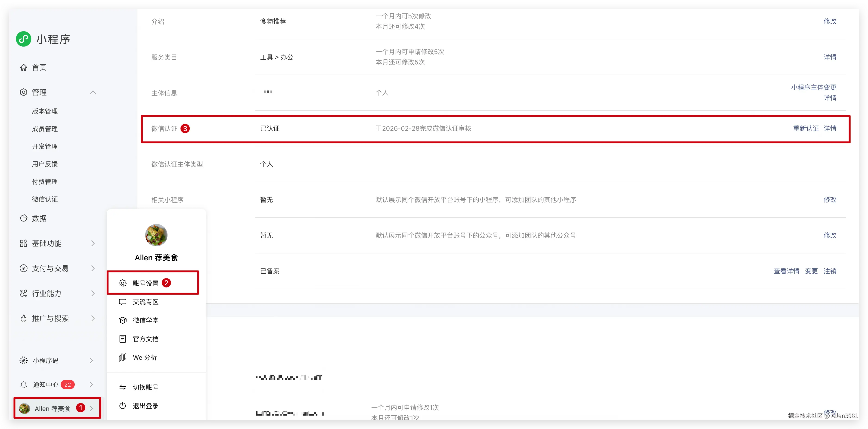This screenshot has height=429, width=868.
Task: Click the gear icon for 账号设置
Action: [123, 283]
